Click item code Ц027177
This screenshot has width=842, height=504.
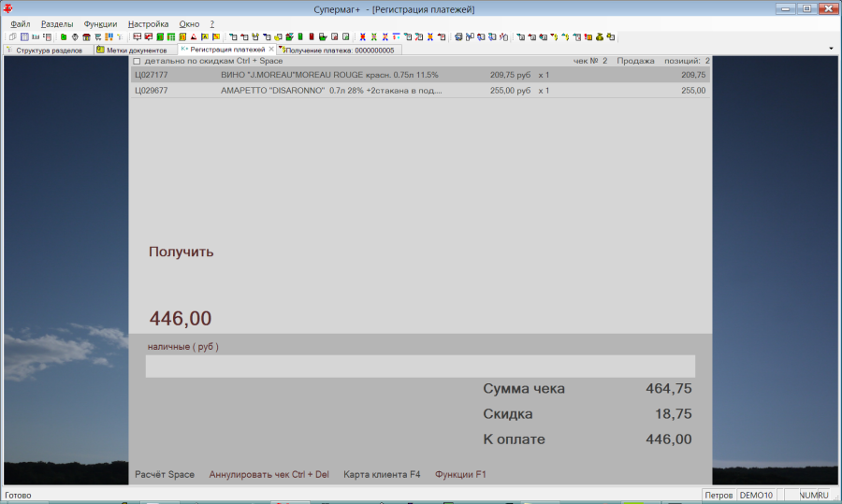pos(152,75)
